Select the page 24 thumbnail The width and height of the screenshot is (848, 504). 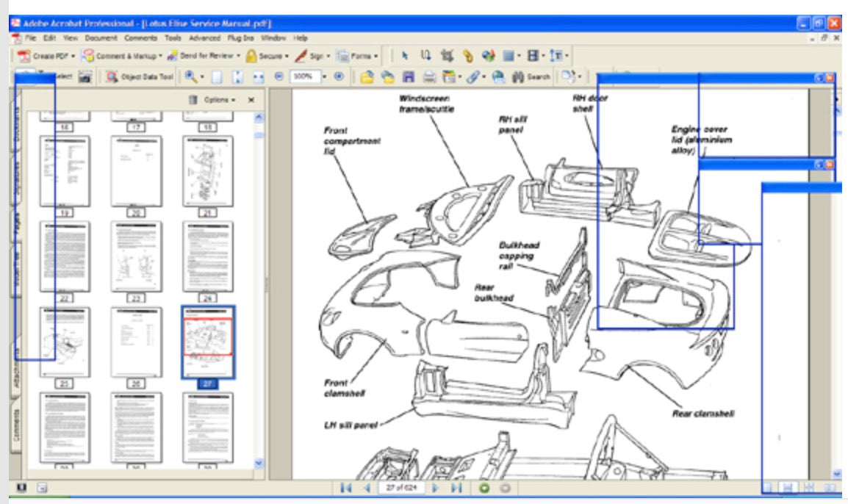pyautogui.click(x=208, y=256)
